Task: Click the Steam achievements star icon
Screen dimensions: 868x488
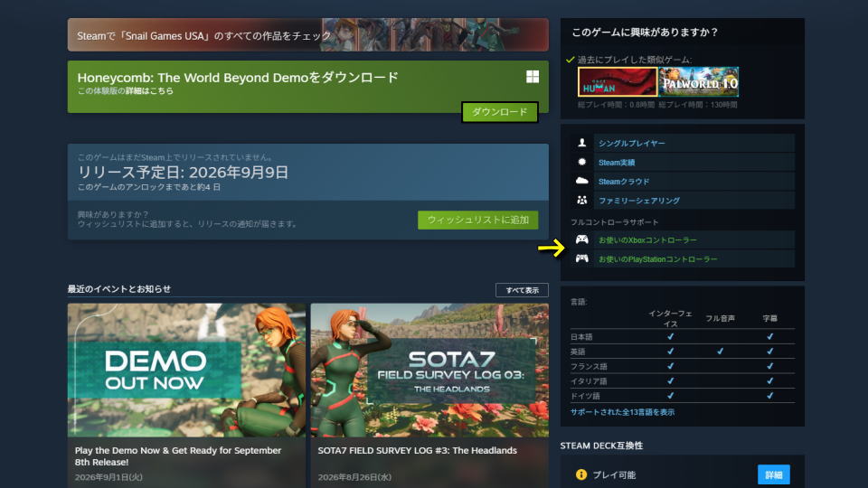Action: [581, 162]
